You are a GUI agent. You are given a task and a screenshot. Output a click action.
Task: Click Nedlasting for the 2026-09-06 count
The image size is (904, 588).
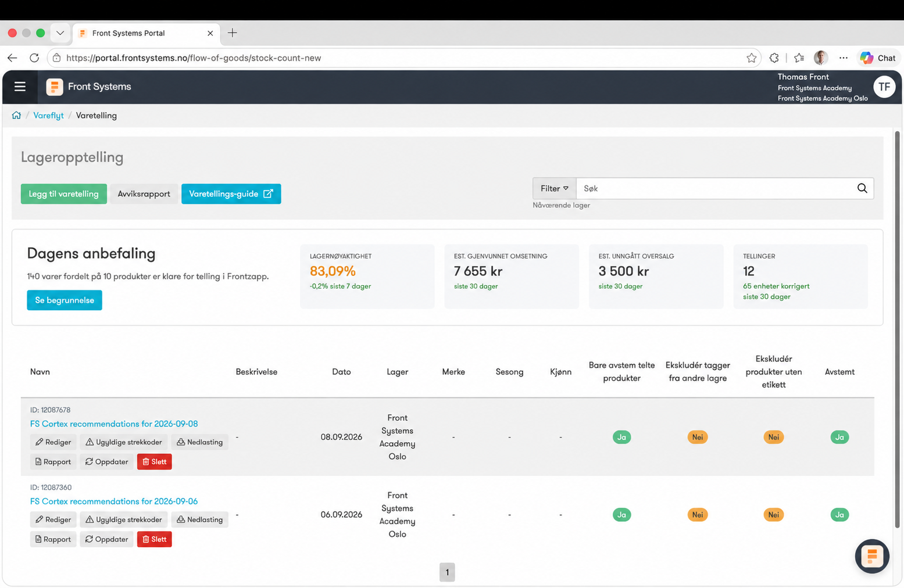click(x=200, y=519)
